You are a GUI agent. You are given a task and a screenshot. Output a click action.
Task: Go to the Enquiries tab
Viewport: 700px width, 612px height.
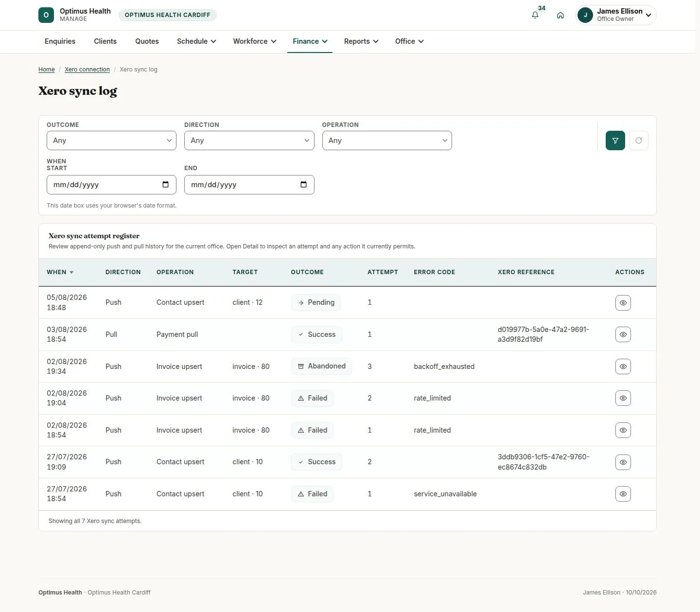click(60, 41)
